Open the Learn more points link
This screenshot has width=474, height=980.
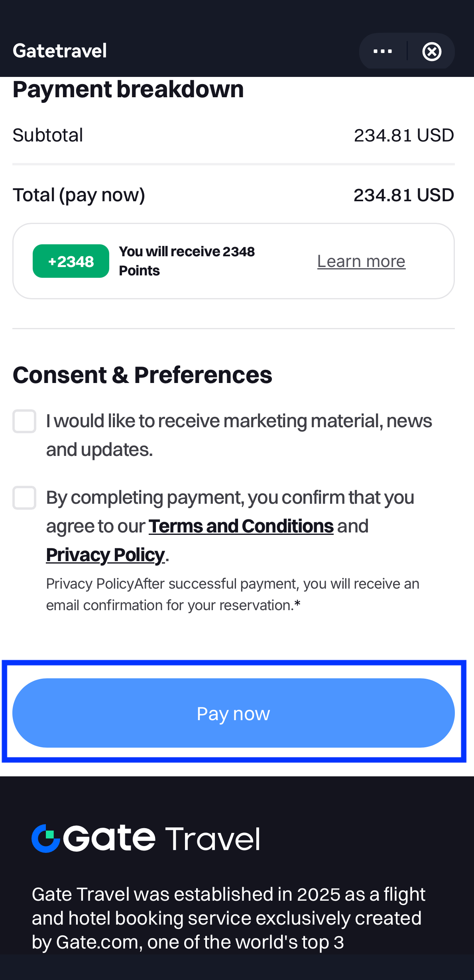[x=361, y=261]
